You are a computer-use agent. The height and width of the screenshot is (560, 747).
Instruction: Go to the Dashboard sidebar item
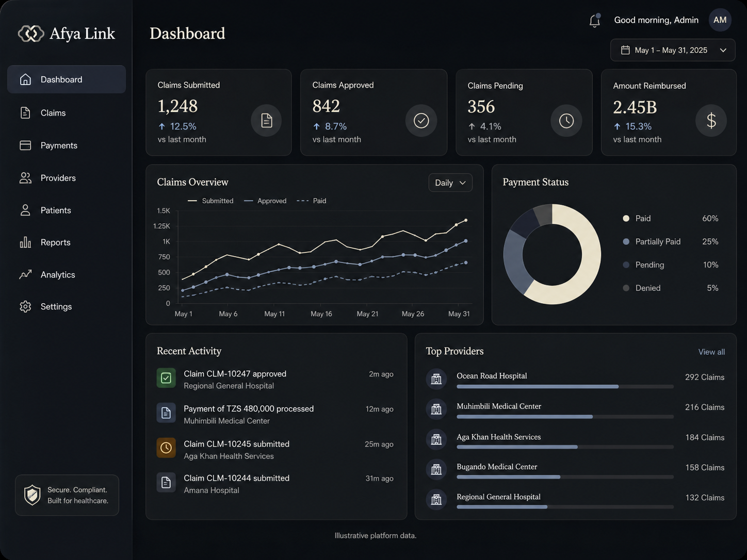(x=67, y=79)
